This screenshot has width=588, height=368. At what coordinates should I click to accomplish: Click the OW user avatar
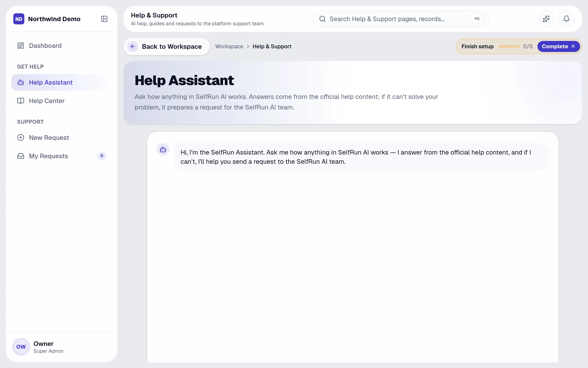pos(21,347)
